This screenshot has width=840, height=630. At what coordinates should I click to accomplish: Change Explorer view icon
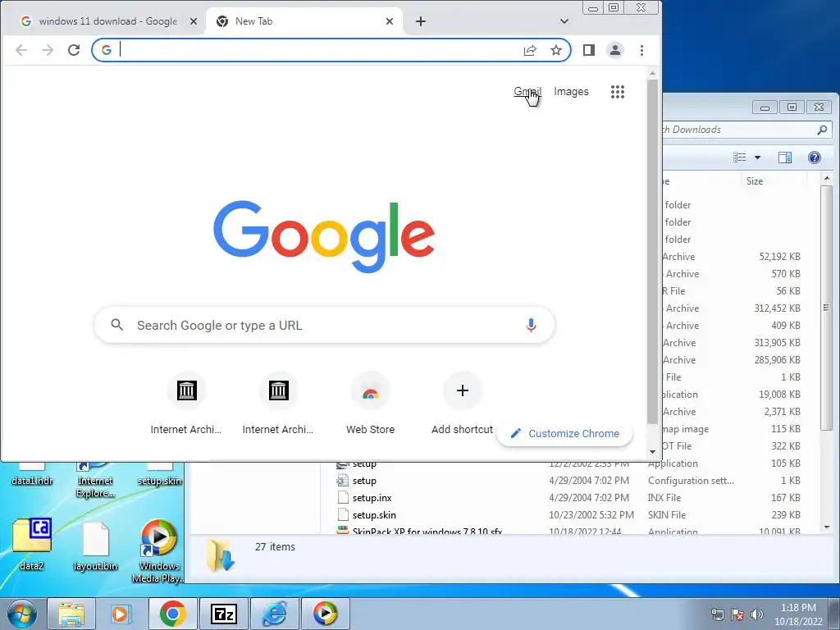click(740, 157)
